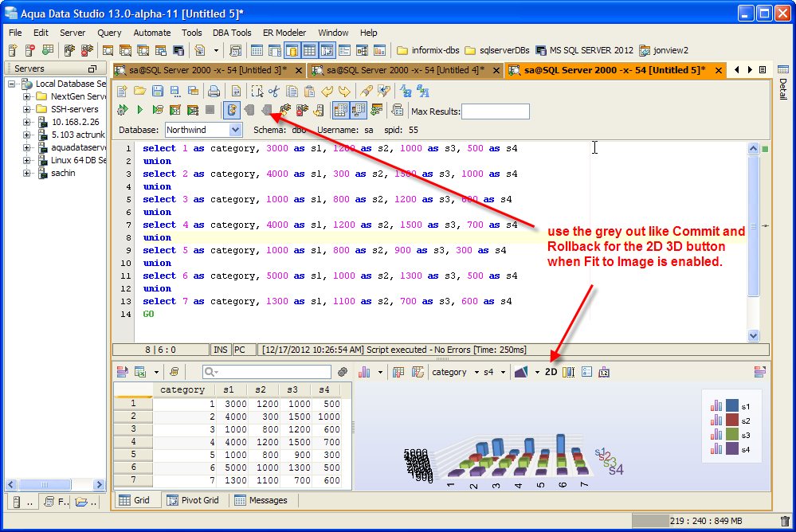The width and height of the screenshot is (796, 532).
Task: Open the jonview2 shortcut
Action: pos(664,50)
